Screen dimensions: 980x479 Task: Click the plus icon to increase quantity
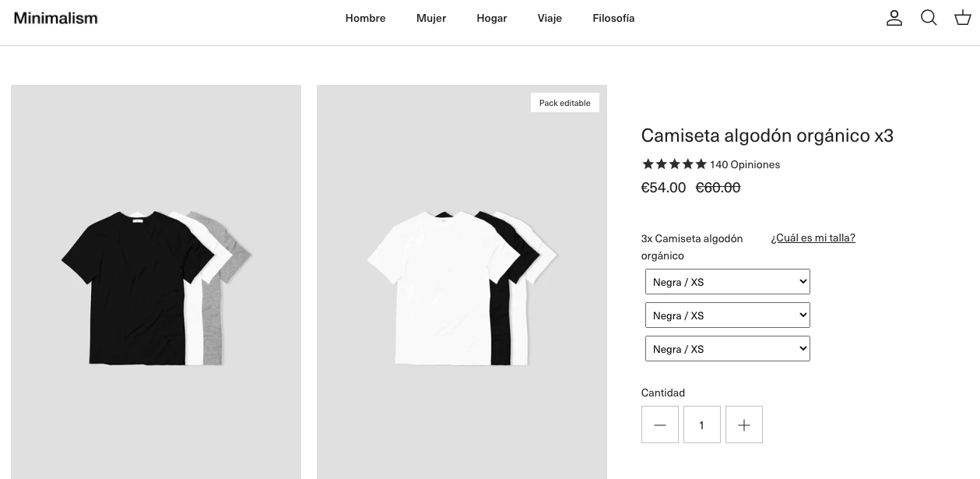coord(744,424)
